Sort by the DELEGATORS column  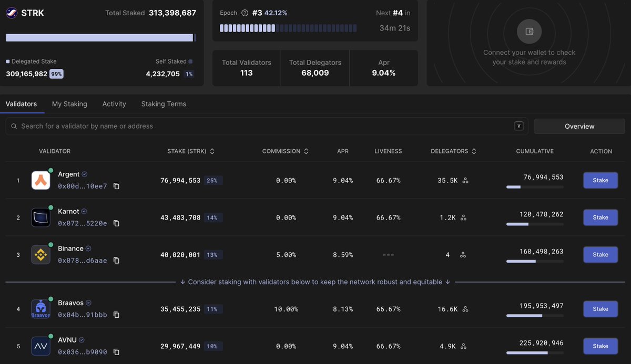click(454, 151)
